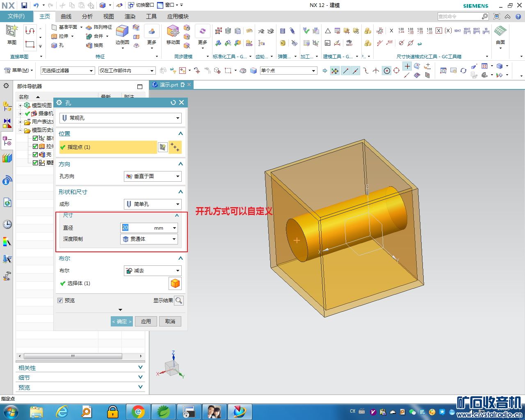Open the 文件(F) menu tab
The height and width of the screenshot is (420, 525).
coord(16,16)
